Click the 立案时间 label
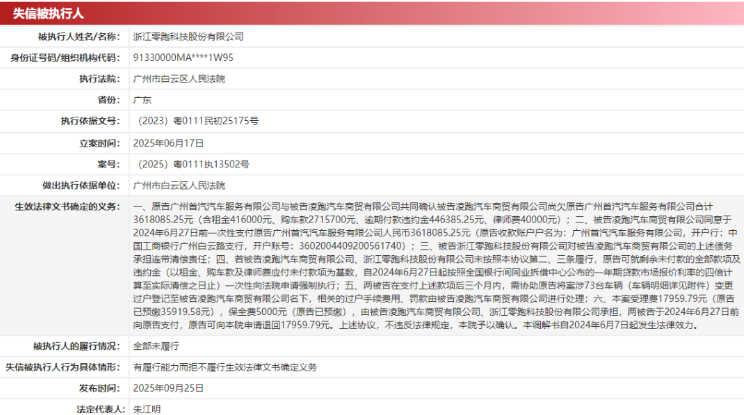Viewport: 744px width, 415px height. point(100,143)
